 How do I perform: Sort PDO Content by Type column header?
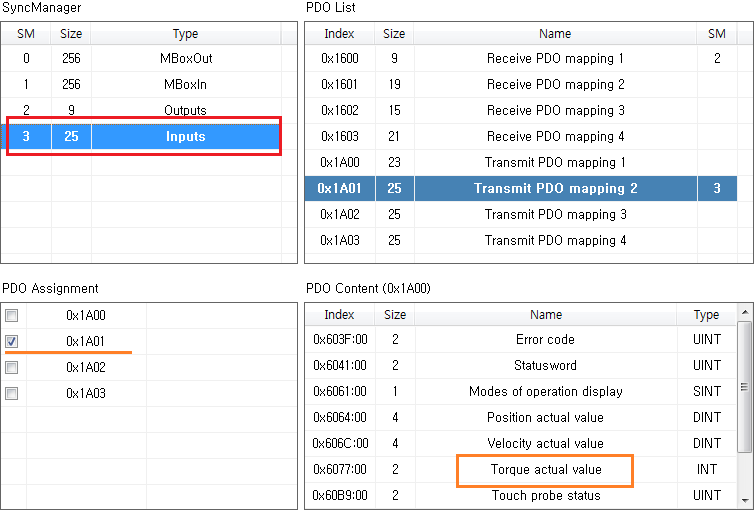[706, 315]
